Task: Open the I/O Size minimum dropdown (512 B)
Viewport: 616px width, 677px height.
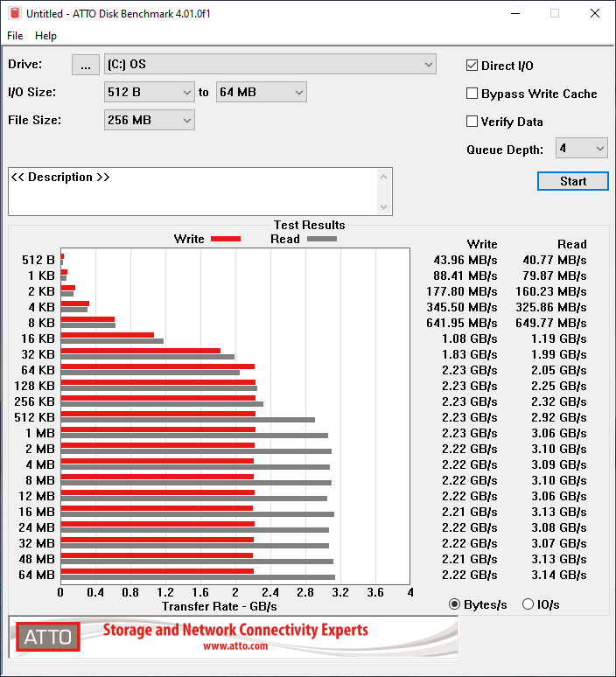Action: [x=150, y=92]
